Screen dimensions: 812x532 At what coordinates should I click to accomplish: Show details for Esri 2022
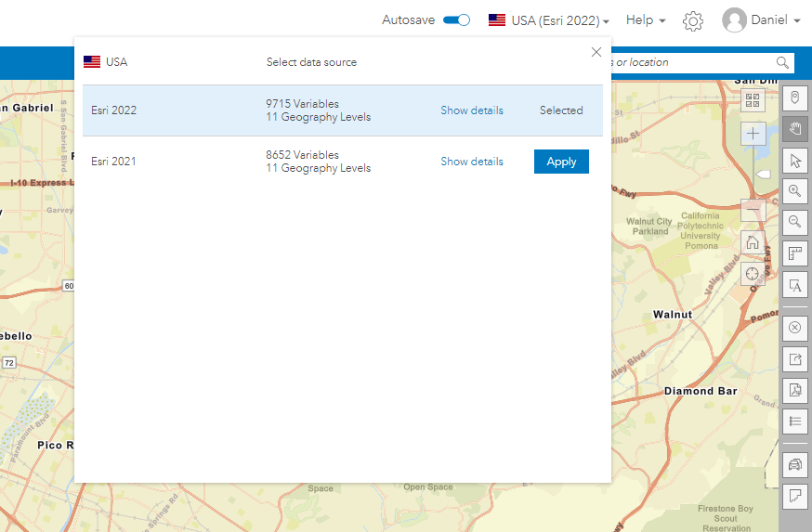pyautogui.click(x=472, y=110)
